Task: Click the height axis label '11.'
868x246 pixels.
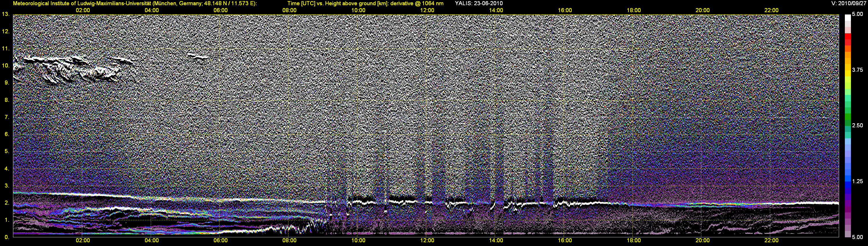Action: point(5,49)
